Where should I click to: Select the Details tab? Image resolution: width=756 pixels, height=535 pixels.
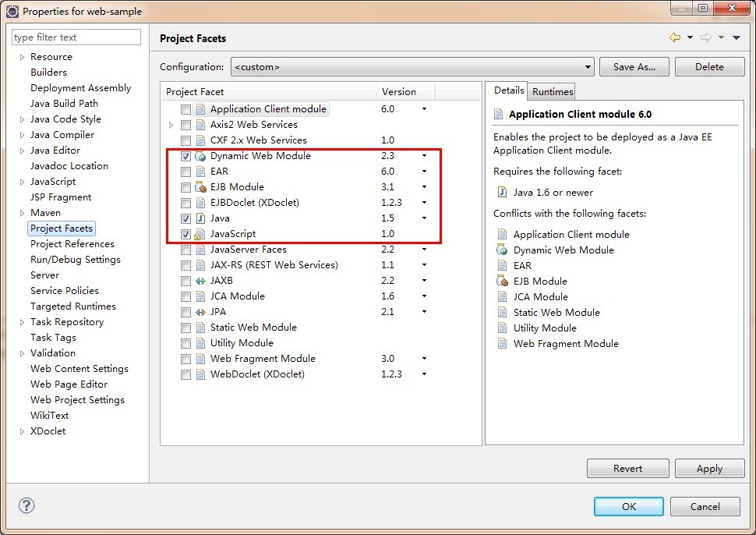pyautogui.click(x=509, y=90)
